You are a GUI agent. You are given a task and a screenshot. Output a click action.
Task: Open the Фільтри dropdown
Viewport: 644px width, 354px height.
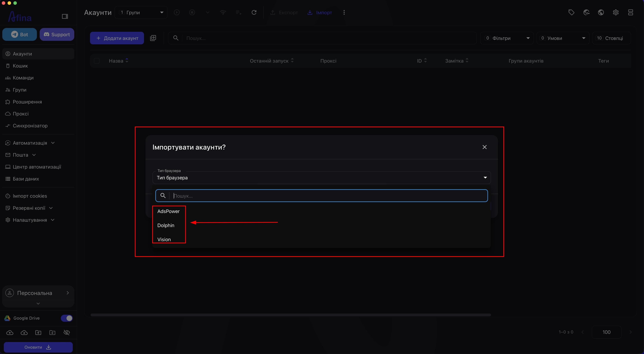[x=507, y=38]
